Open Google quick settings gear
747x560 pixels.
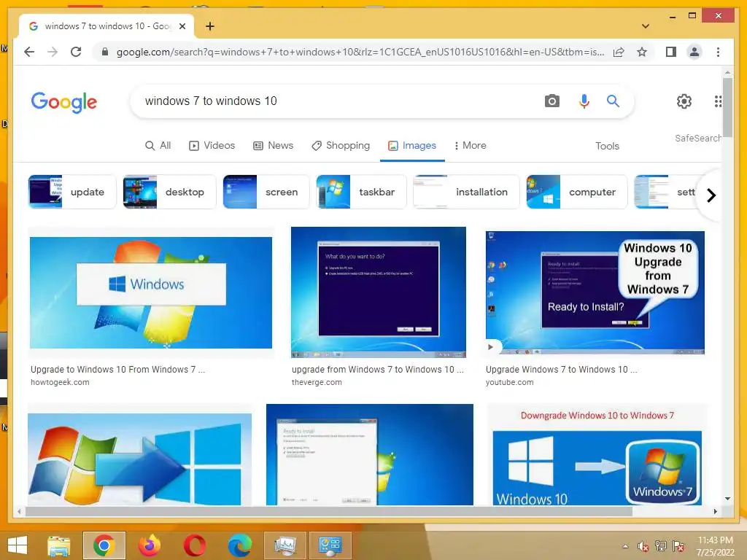[684, 101]
